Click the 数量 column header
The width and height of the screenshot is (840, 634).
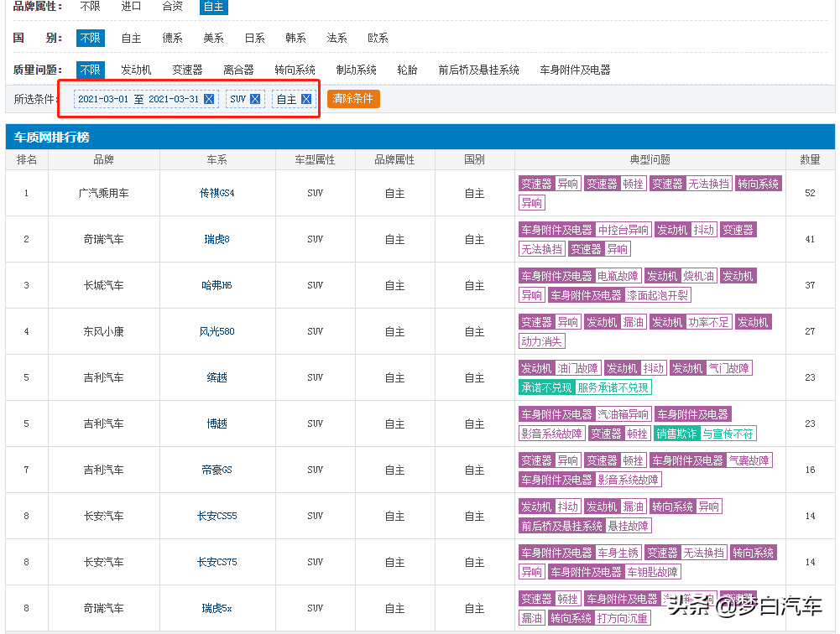[810, 159]
